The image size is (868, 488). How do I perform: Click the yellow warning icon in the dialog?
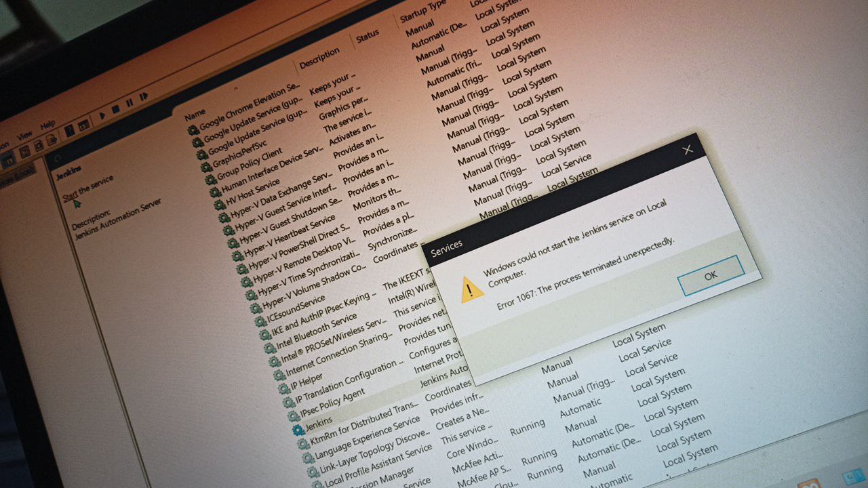(x=472, y=289)
